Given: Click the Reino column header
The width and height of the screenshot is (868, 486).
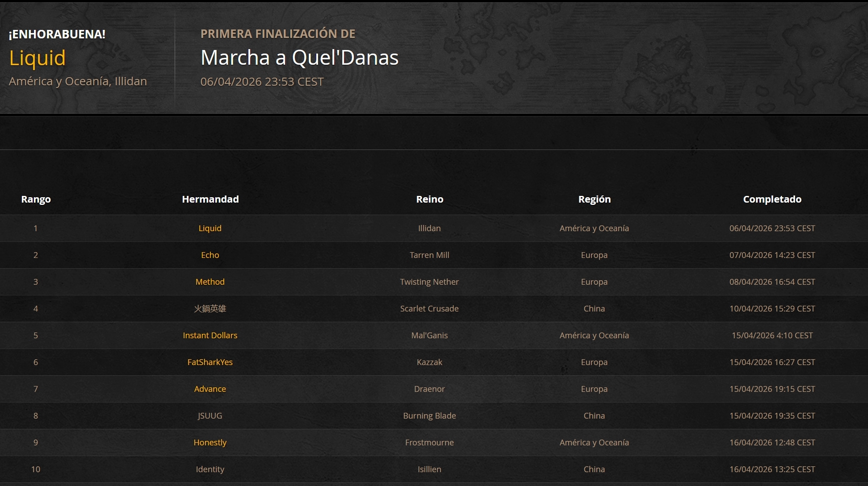Looking at the screenshot, I should coord(430,199).
